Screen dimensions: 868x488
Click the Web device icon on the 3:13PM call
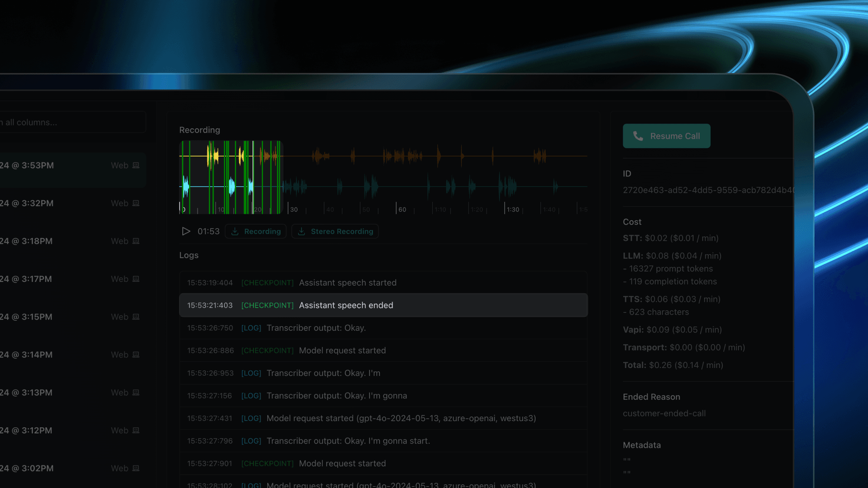tap(135, 392)
